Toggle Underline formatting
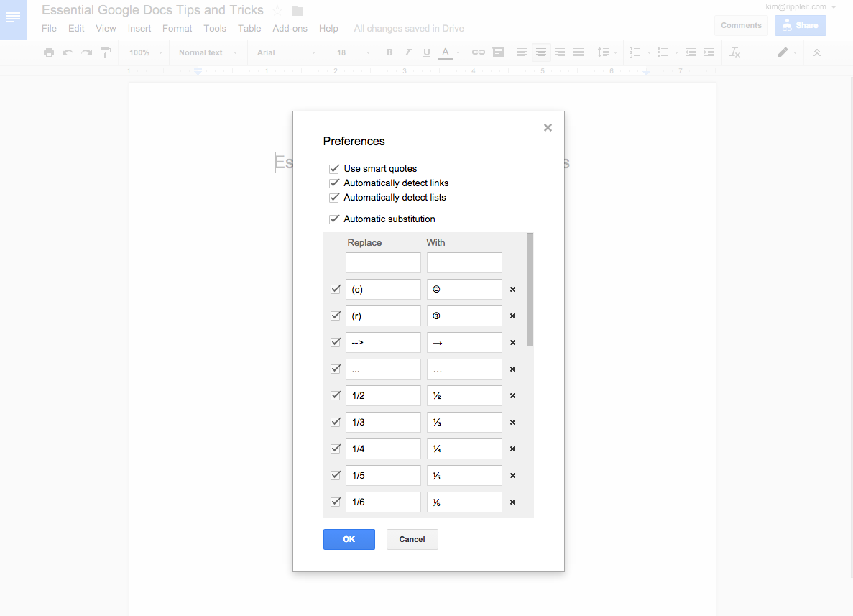 click(427, 52)
